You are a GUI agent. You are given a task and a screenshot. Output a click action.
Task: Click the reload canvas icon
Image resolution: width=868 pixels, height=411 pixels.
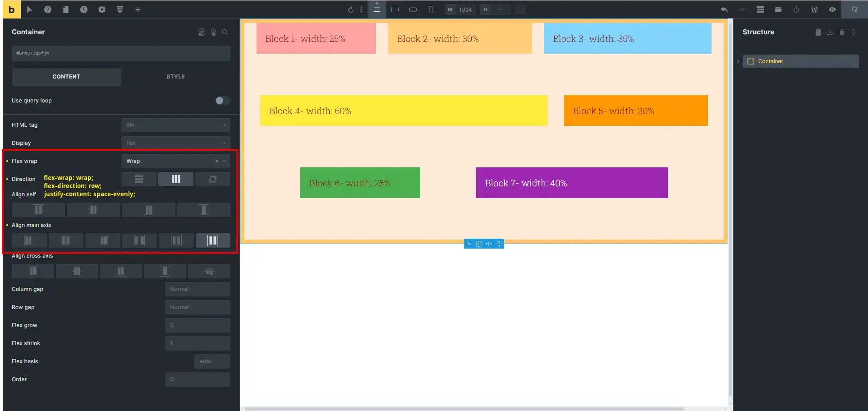[x=350, y=9]
